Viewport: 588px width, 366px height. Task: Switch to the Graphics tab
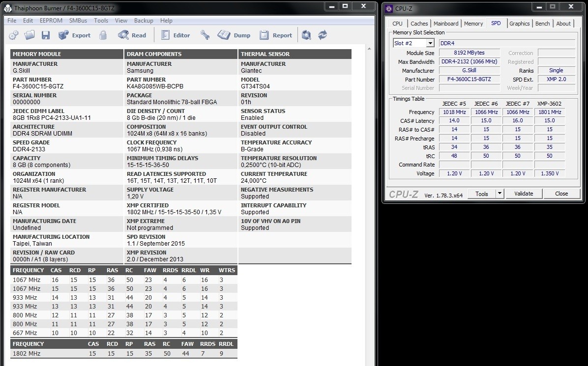pos(519,23)
